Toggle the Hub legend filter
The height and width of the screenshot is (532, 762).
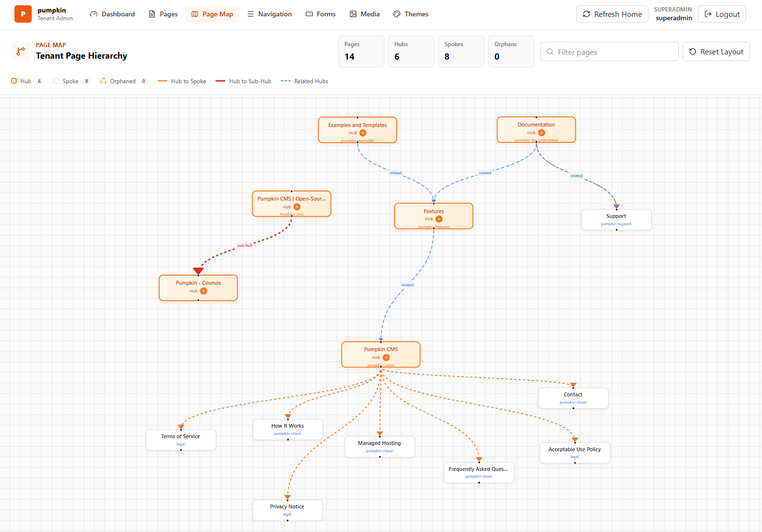click(27, 81)
